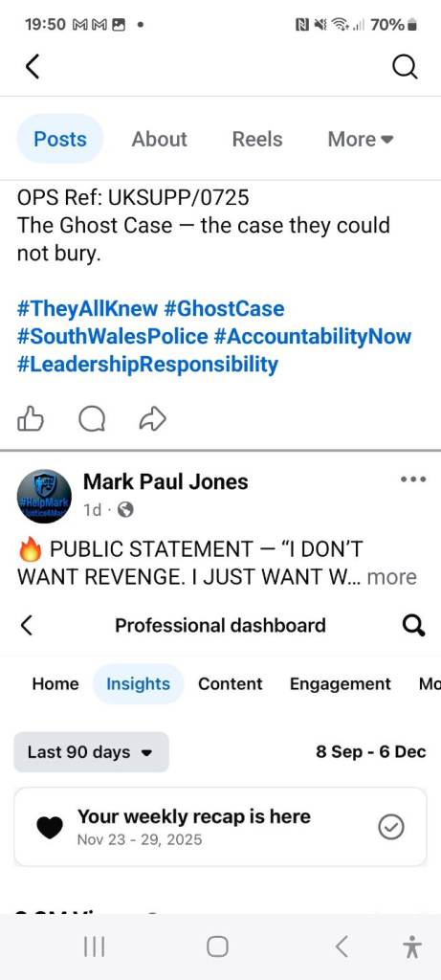
Task: Tap the back arrow at top of page
Action: point(33,66)
